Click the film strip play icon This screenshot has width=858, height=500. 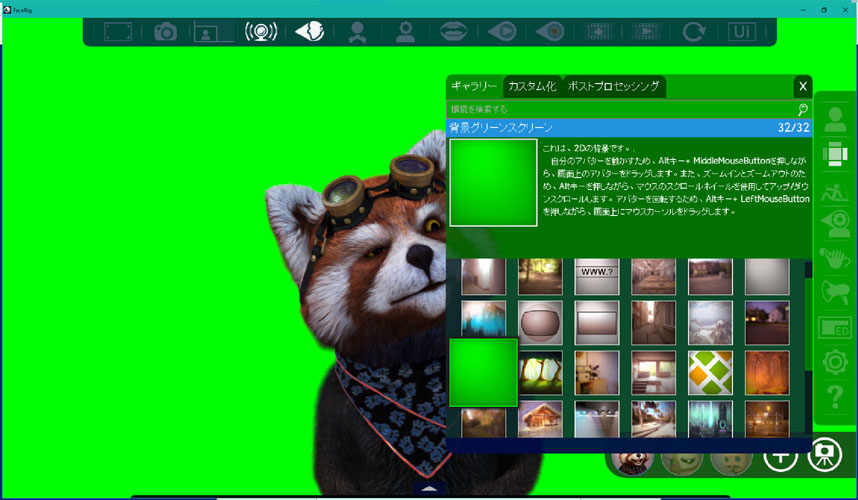pyautogui.click(x=646, y=32)
